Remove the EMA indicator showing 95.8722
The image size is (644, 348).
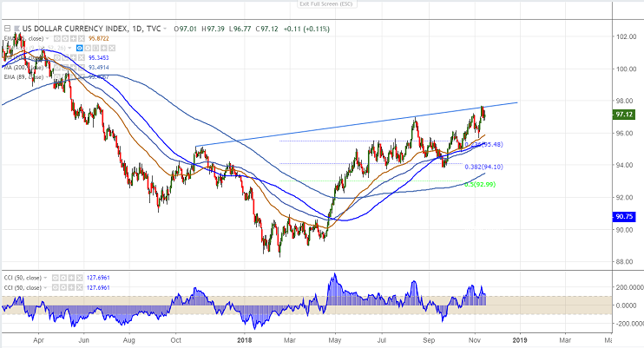(x=82, y=39)
